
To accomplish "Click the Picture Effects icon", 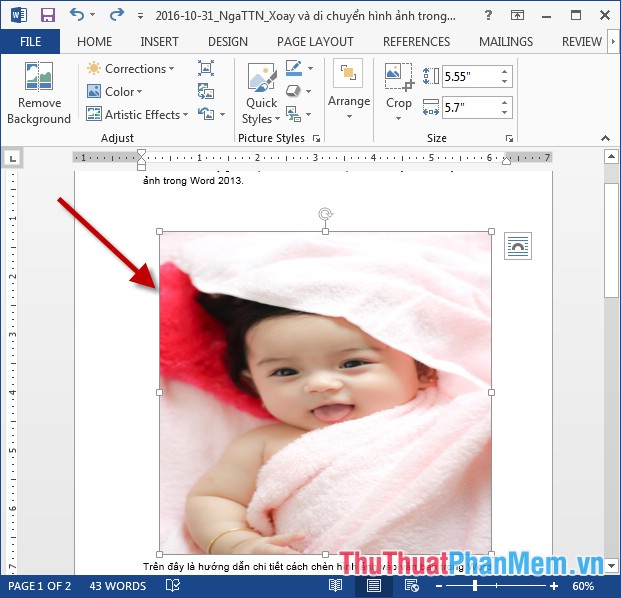I will [x=293, y=91].
